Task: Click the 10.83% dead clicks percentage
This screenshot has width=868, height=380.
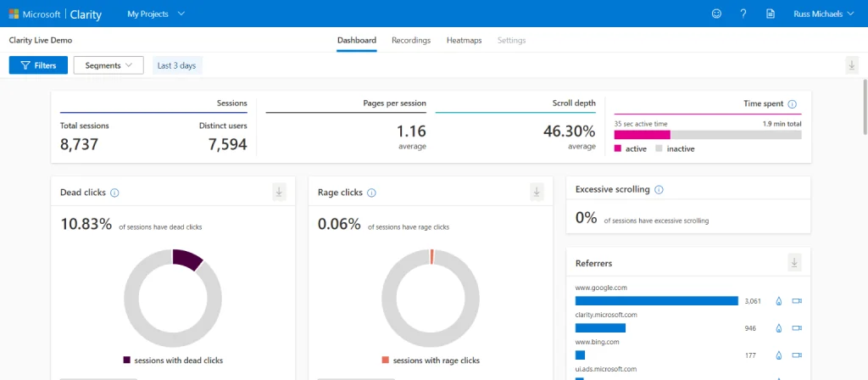Action: [86, 224]
